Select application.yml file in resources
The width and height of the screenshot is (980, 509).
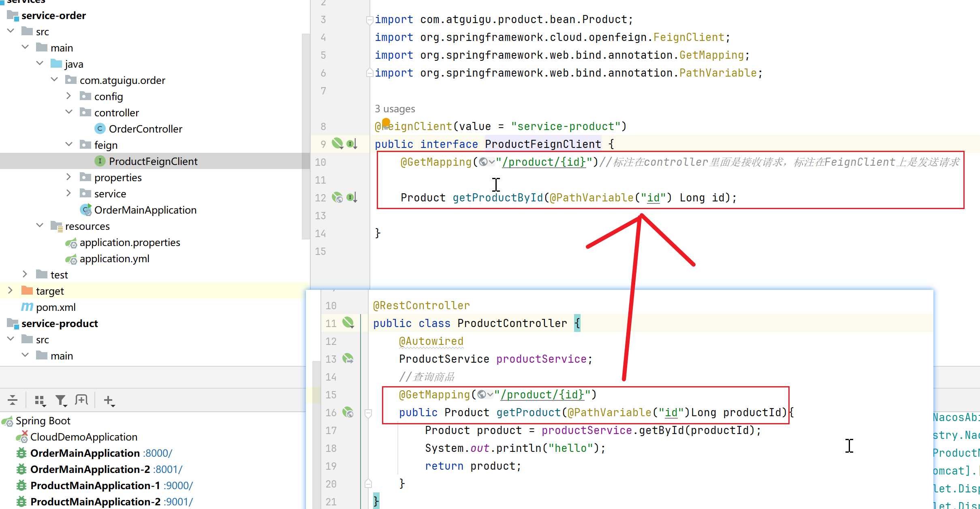[114, 259]
